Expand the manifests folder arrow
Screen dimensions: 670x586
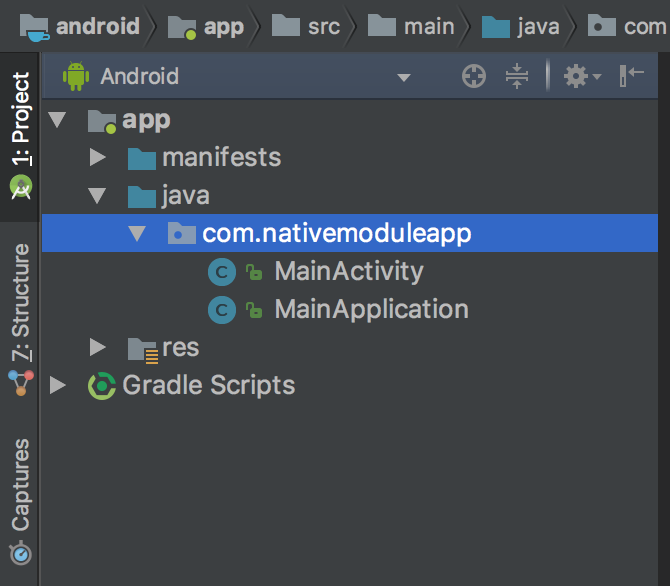tap(97, 158)
